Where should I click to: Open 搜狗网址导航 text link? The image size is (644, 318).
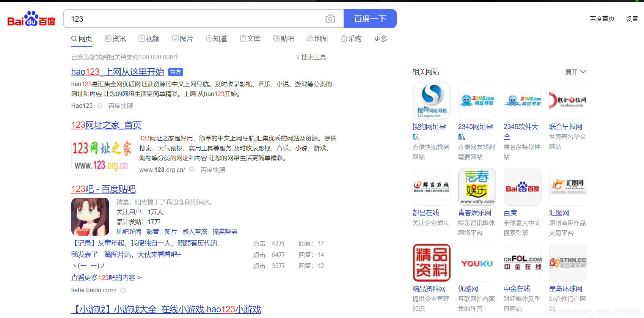click(429, 132)
